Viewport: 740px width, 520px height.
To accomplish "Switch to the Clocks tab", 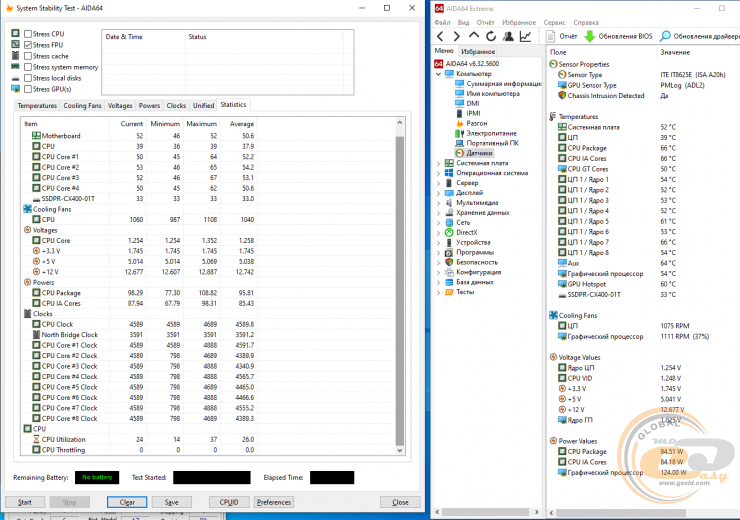I will tap(176, 106).
